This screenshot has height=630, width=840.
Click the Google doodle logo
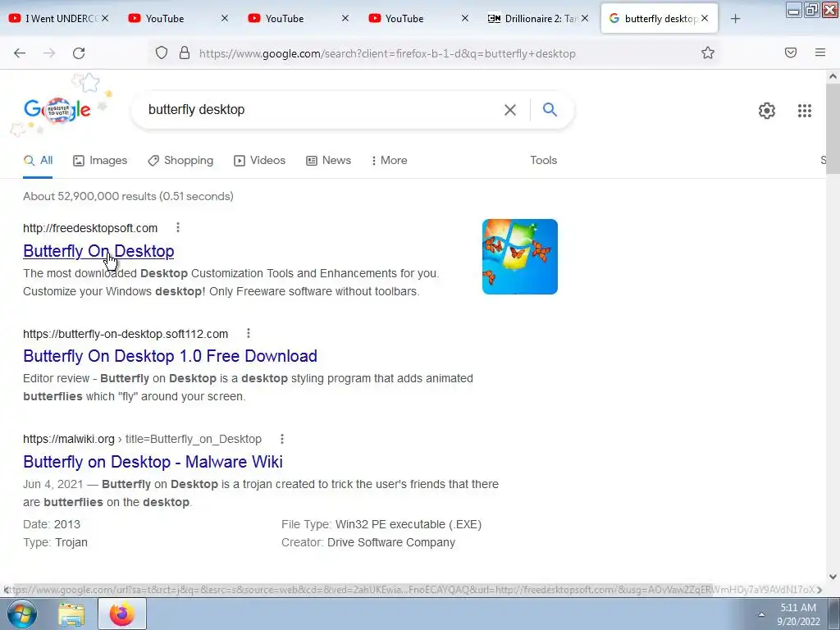[57, 110]
